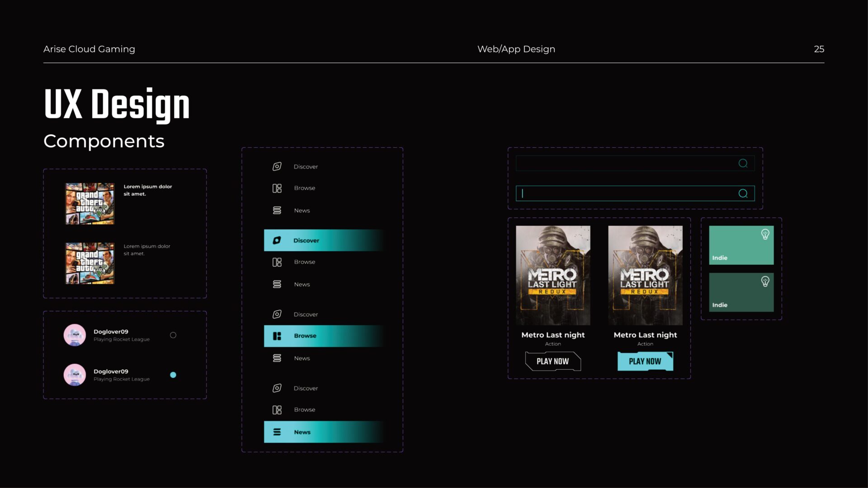
Task: Select News label below highlighted Browse
Action: (x=302, y=358)
